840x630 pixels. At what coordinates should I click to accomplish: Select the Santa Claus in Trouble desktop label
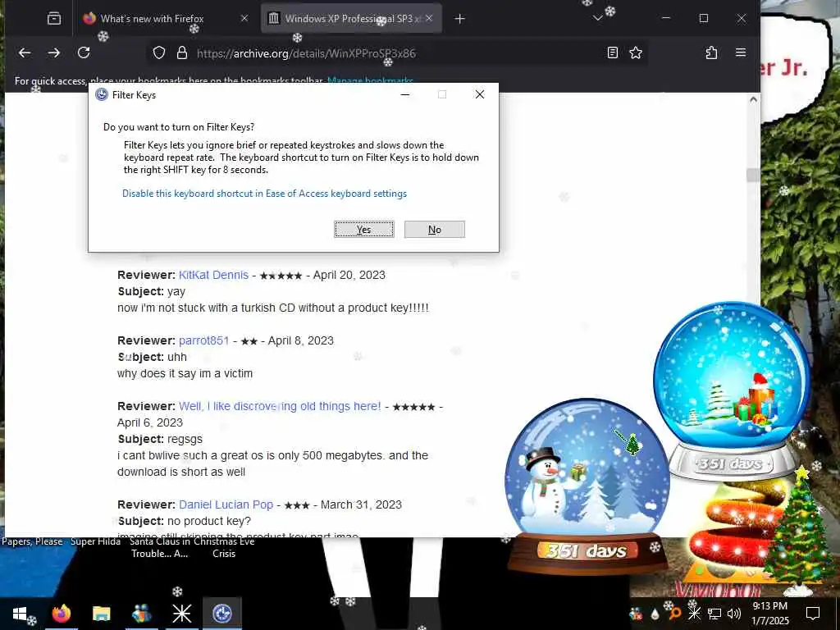[x=160, y=547]
